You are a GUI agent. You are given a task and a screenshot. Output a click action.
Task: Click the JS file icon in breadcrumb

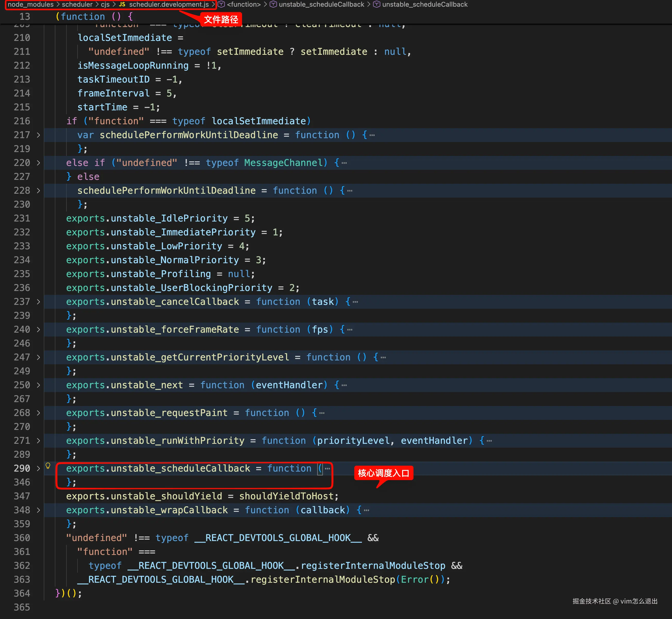(122, 4)
